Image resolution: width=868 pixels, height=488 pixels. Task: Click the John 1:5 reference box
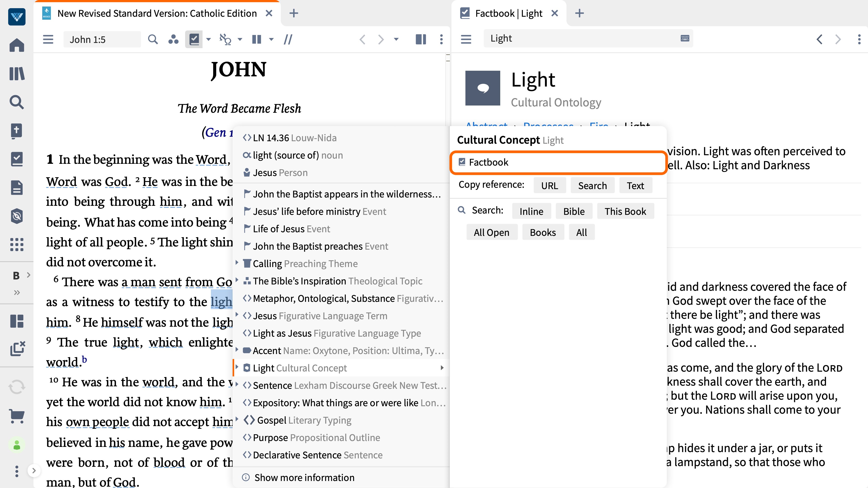pos(102,39)
